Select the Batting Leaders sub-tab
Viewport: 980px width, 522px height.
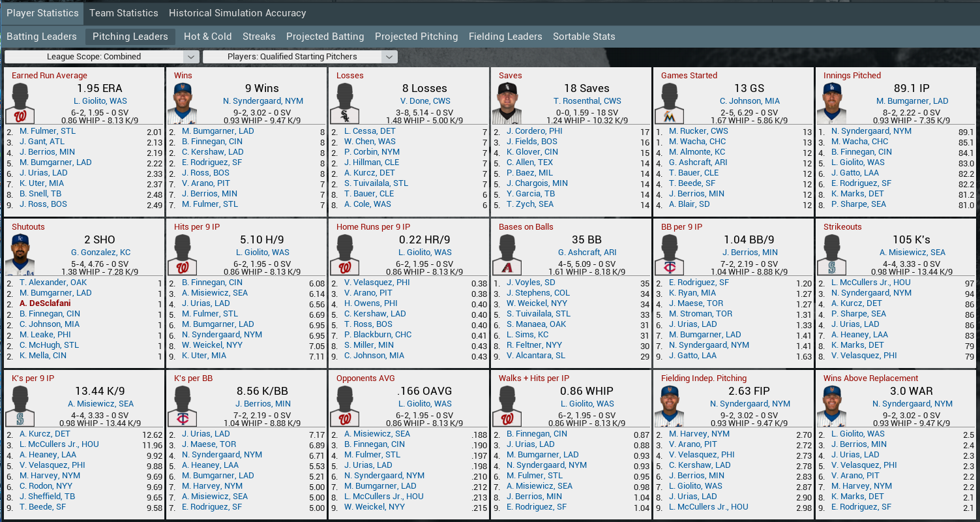42,37
